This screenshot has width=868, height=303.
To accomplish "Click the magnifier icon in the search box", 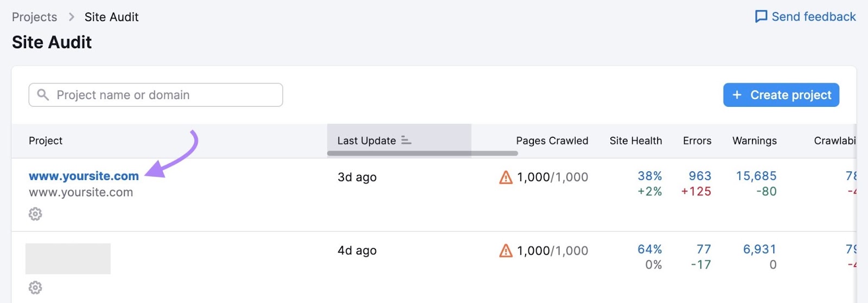I will (43, 95).
